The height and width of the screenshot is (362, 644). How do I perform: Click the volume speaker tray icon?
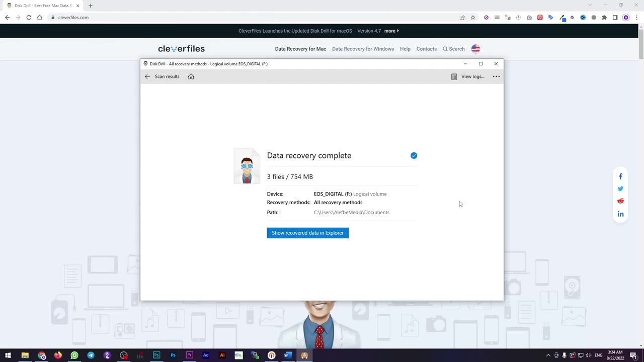[588, 355]
